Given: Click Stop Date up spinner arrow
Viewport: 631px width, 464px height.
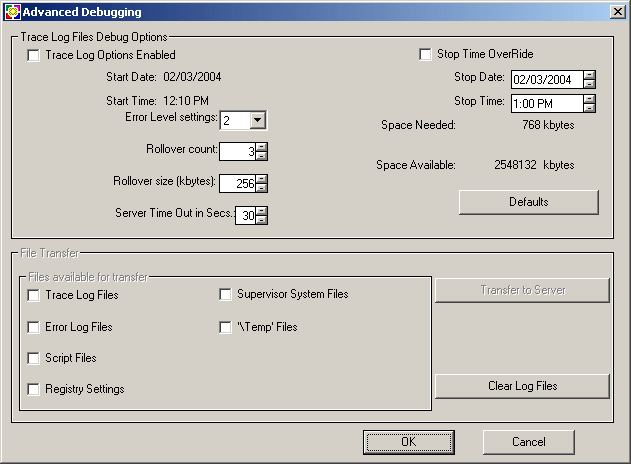Looking at the screenshot, I should point(590,75).
